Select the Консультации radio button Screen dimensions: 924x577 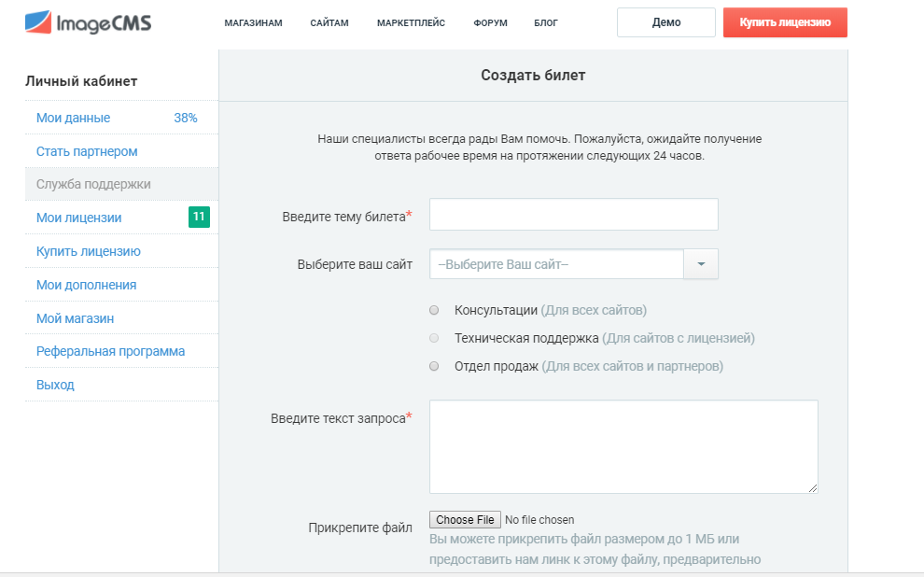pyautogui.click(x=434, y=310)
